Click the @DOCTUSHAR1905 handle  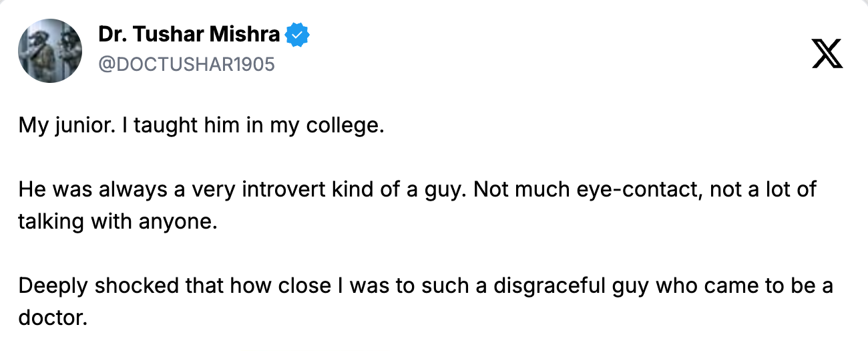186,64
